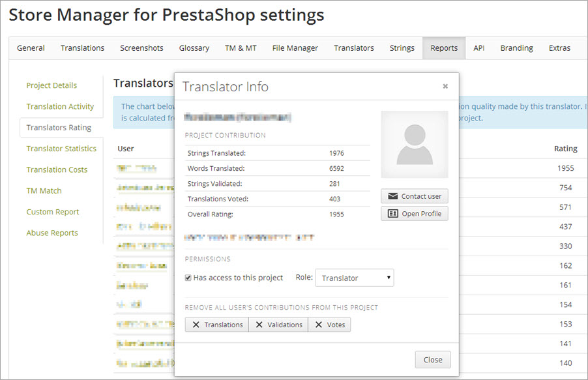The height and width of the screenshot is (380, 588).
Task: Click the profile card icon on Open Profile
Action: (x=392, y=214)
